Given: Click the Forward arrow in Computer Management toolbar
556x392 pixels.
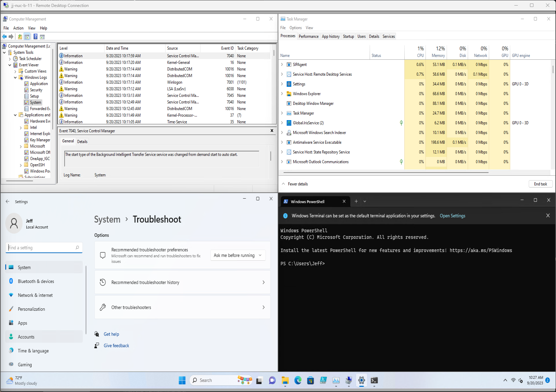Looking at the screenshot, I should coord(11,37).
